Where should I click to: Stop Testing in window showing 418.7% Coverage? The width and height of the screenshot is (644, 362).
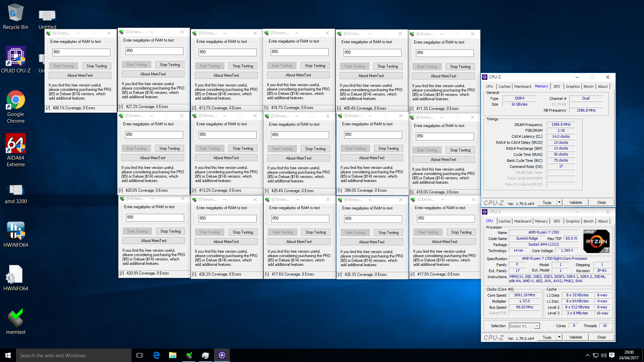tap(315, 66)
